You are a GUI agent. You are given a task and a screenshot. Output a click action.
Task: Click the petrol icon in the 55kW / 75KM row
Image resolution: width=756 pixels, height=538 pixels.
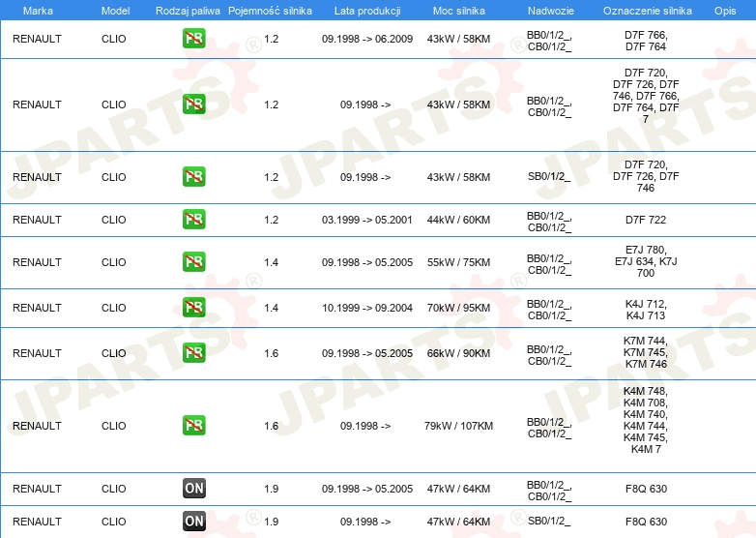[194, 262]
